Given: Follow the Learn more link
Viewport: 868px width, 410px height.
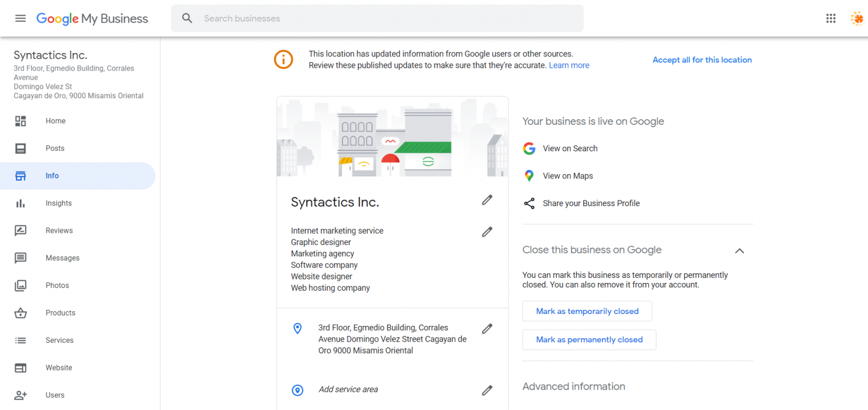Looking at the screenshot, I should click(x=569, y=66).
